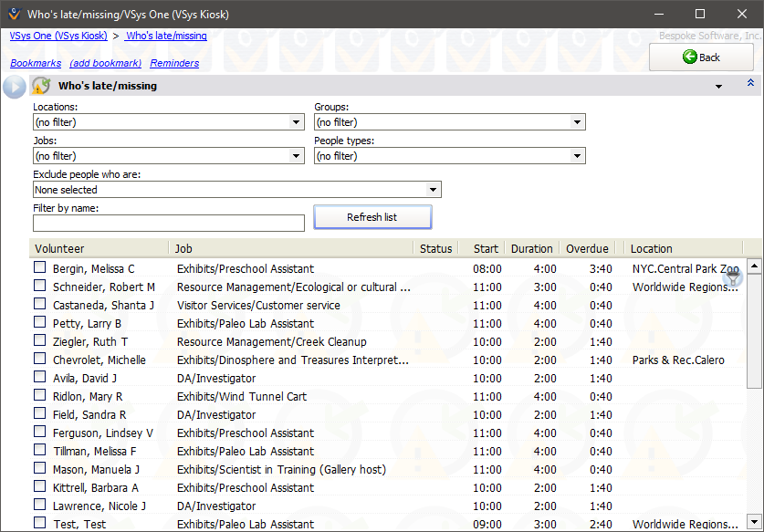
Task: Open the Exclude people who are dropdown
Action: (433, 190)
